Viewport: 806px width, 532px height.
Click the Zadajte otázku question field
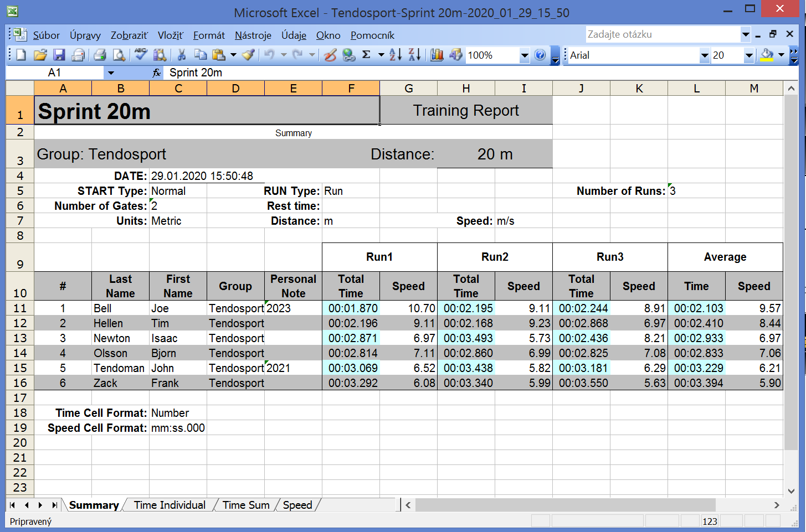click(663, 34)
